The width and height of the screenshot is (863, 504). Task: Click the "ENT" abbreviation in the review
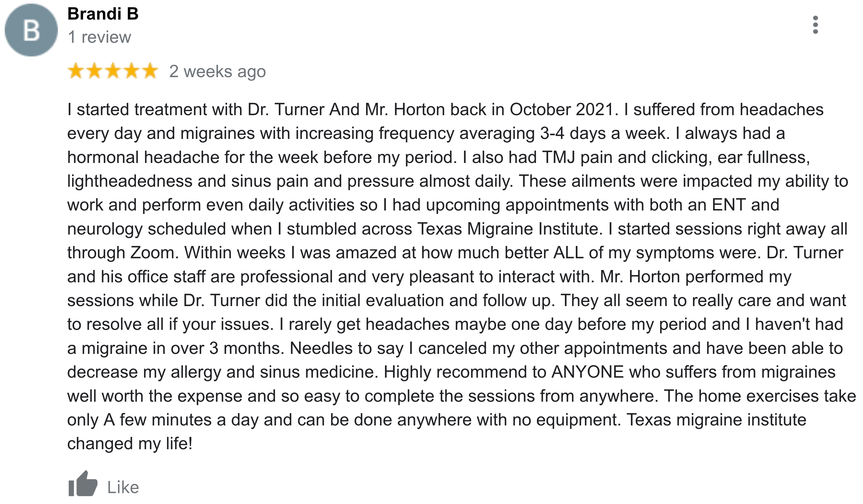tap(729, 205)
